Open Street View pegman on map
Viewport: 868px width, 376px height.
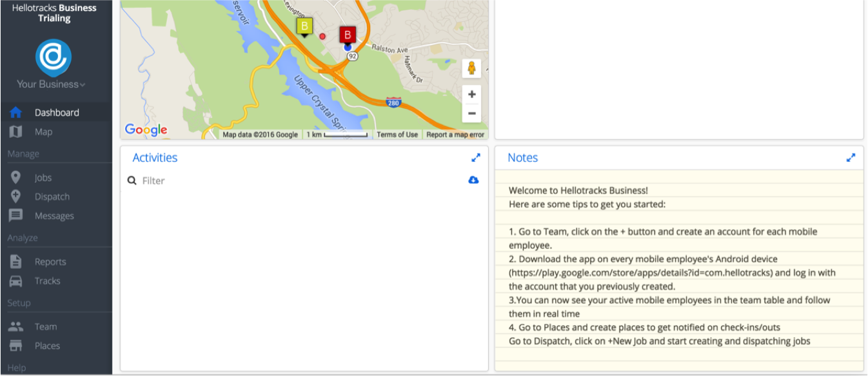click(471, 68)
